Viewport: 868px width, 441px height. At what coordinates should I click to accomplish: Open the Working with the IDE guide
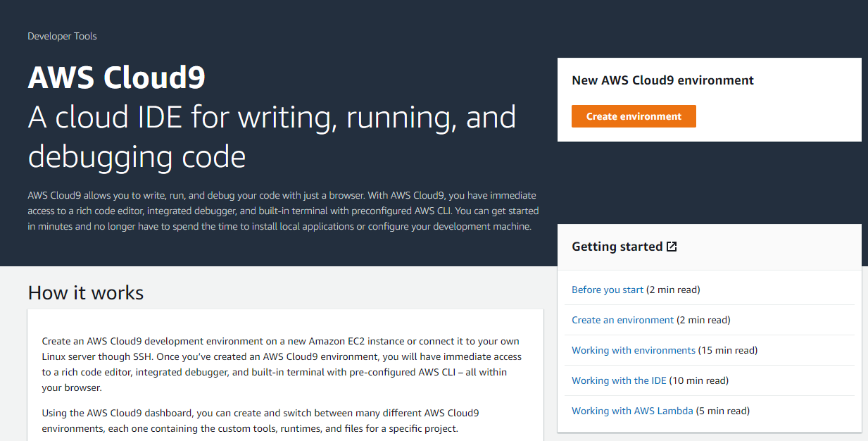coord(619,380)
